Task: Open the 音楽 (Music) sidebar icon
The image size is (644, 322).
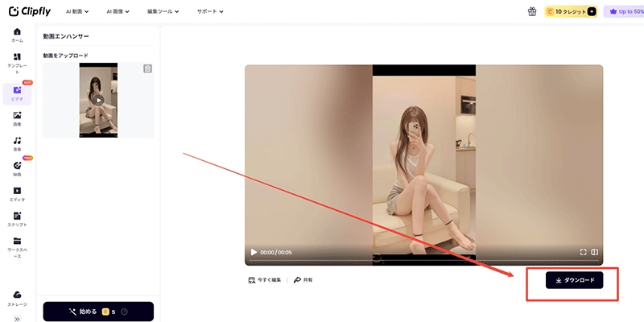Action: point(17,141)
